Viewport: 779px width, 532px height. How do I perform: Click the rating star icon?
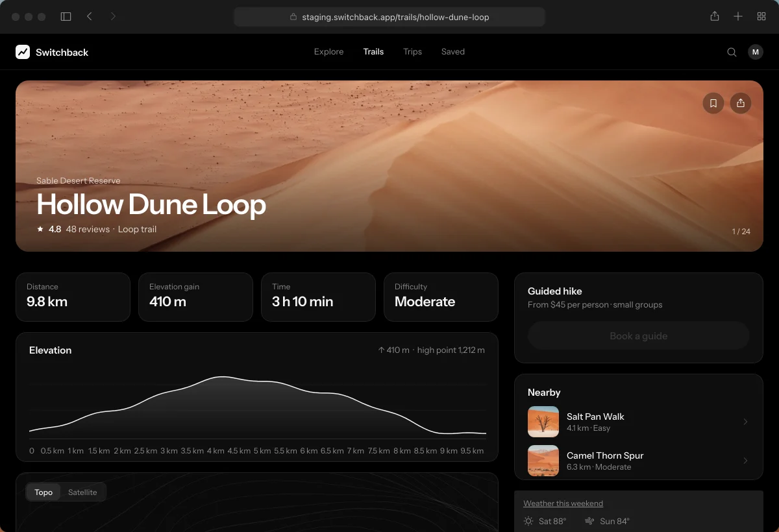coord(40,229)
